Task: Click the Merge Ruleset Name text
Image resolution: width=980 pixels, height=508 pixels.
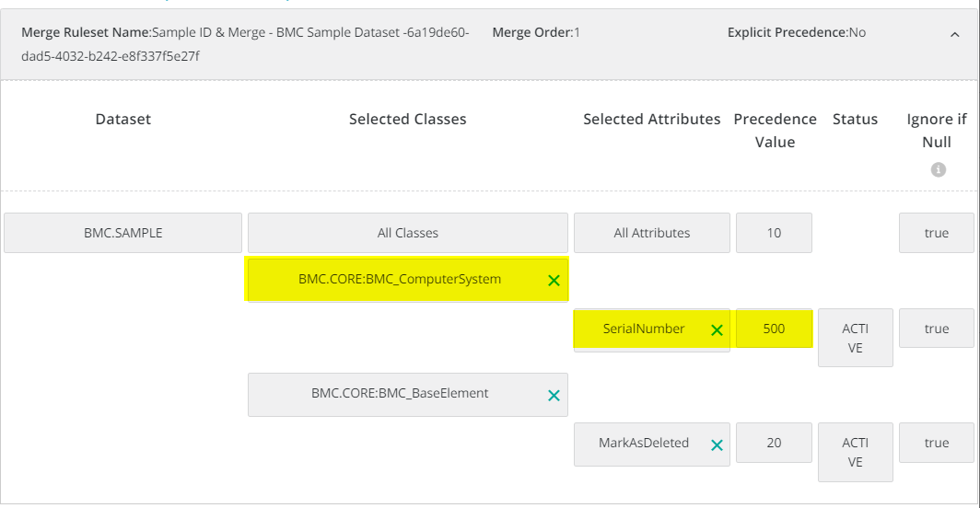Action: tap(245, 44)
